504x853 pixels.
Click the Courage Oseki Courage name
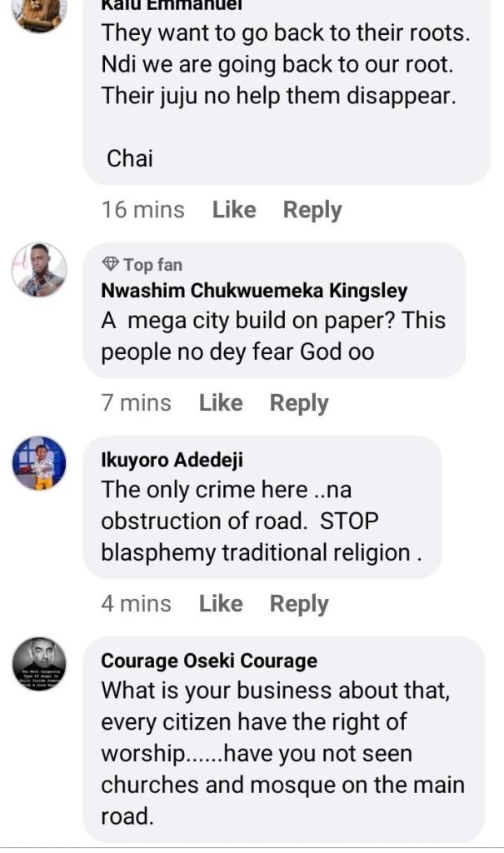209,661
